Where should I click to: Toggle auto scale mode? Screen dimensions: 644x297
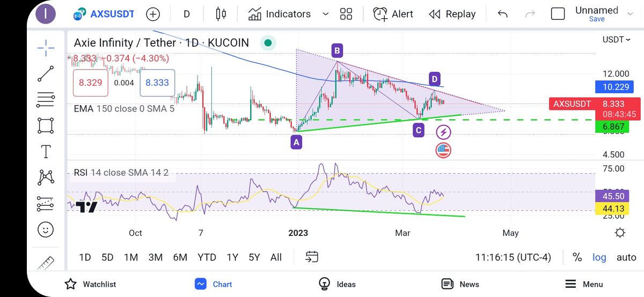point(626,257)
